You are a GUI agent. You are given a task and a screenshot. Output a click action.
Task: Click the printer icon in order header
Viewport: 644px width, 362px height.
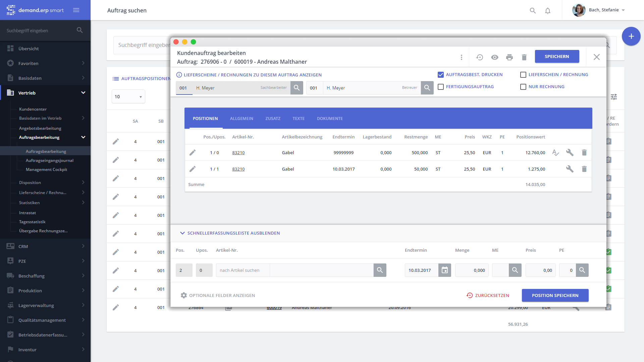click(509, 57)
